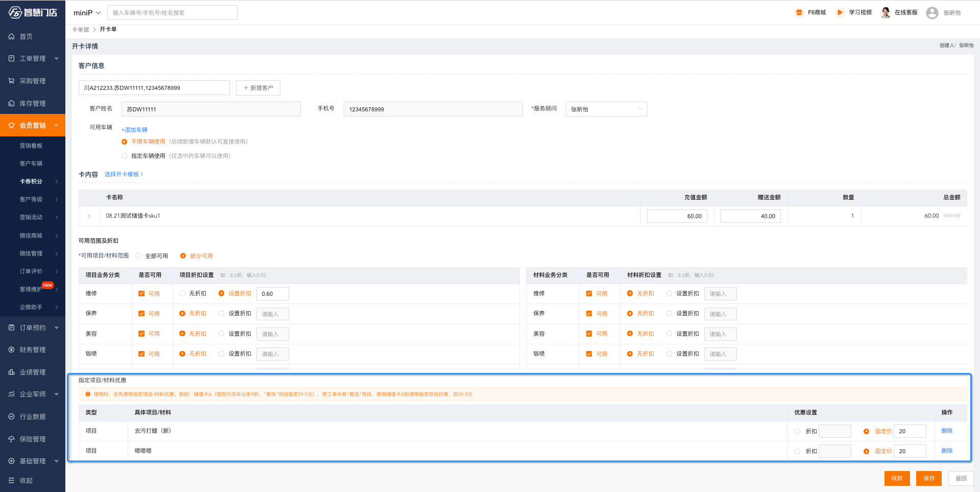Screen dimensions: 980x492
Task: Select 无折扣 radio for project 维修
Action: 182,293
